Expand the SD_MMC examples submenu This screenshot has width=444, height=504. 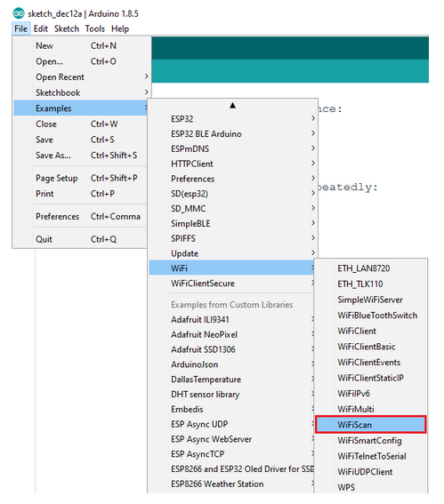pos(232,209)
